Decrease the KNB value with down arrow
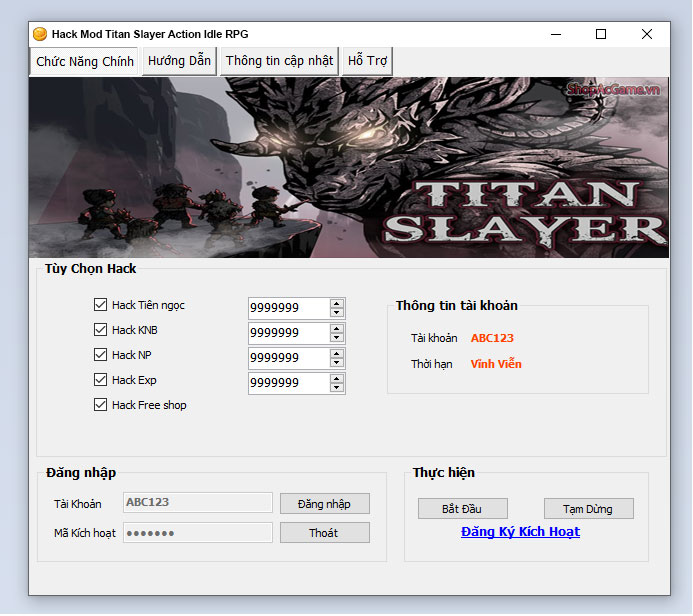This screenshot has height=616, width=693. (337, 338)
